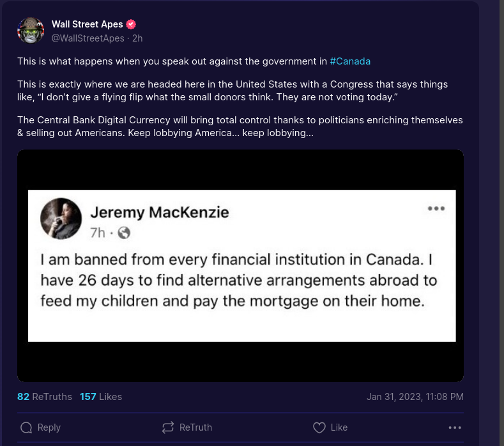Click the 2h post timestamp

point(137,38)
